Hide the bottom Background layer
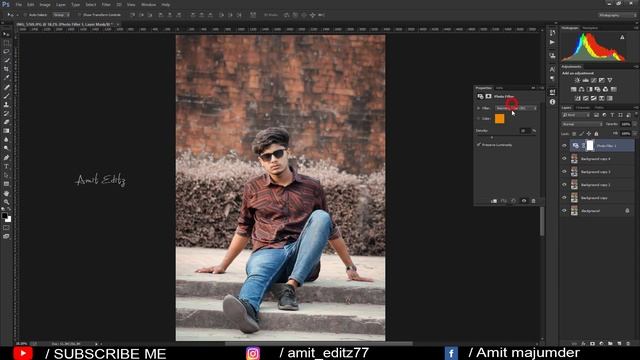 (564, 211)
